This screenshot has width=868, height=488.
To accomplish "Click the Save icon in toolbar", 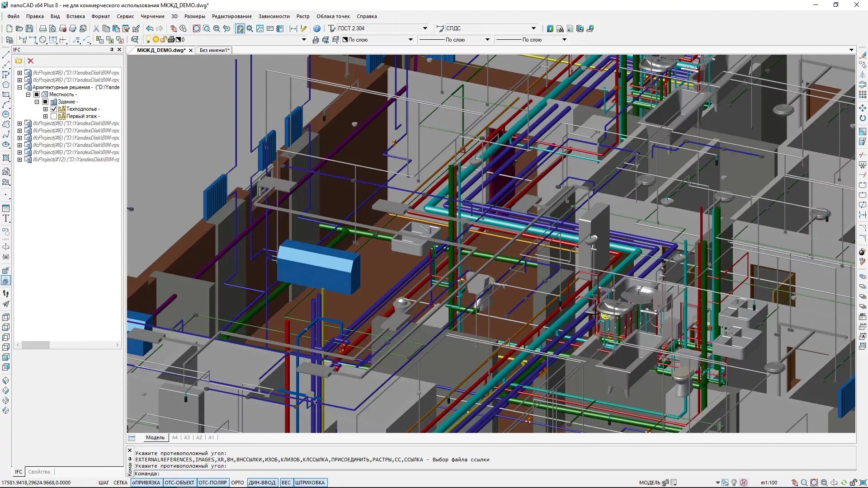I will click(29, 28).
